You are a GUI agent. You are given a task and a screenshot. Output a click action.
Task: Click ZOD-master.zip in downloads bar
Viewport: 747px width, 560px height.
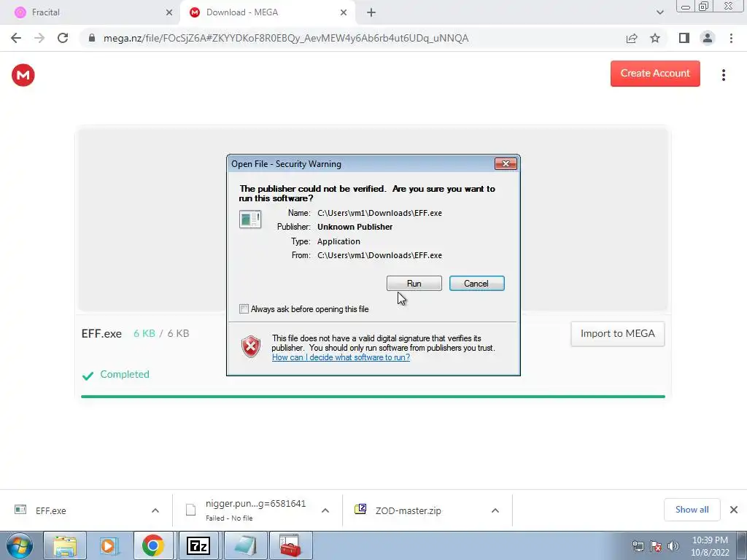pos(409,510)
